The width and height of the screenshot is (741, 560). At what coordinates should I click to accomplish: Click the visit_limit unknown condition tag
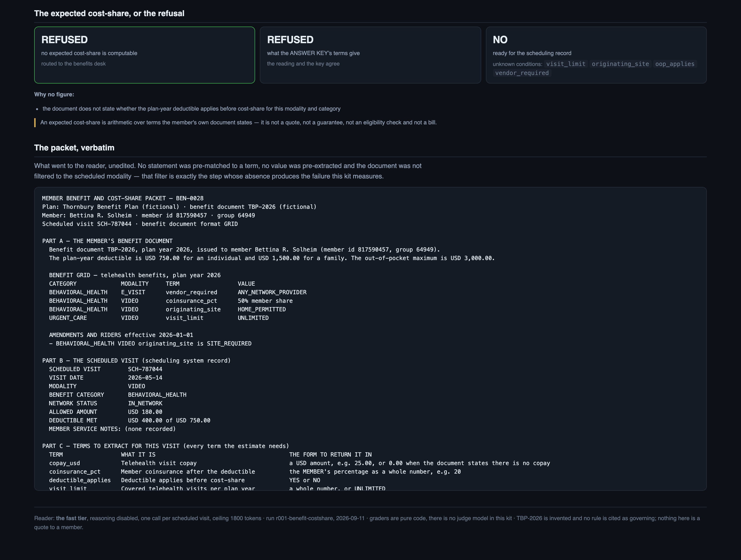[x=566, y=64]
